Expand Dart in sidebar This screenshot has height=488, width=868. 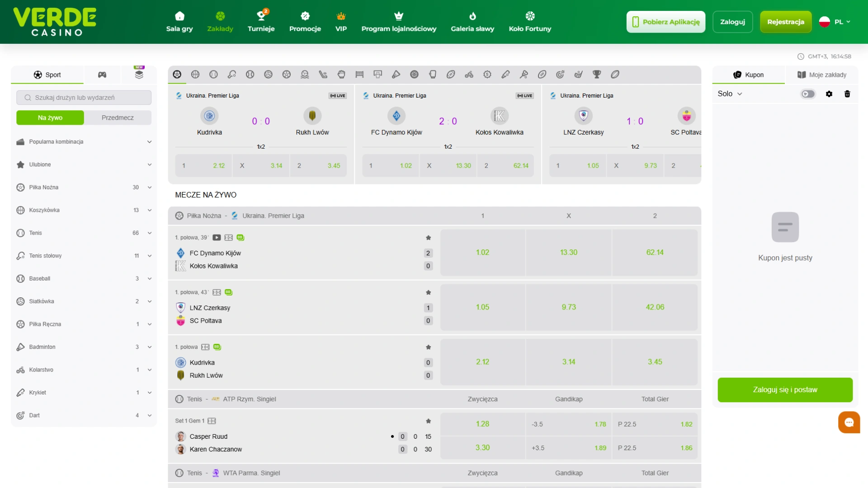click(84, 415)
